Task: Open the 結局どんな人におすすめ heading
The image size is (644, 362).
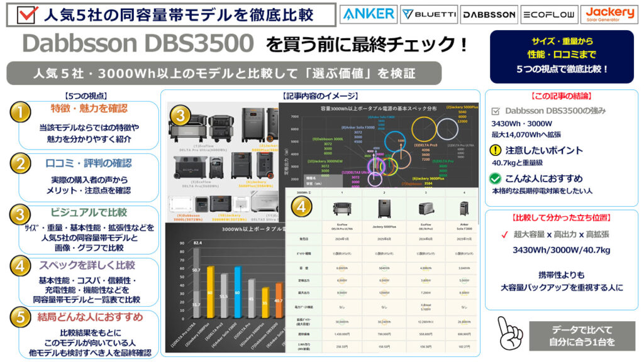Action: click(x=90, y=317)
